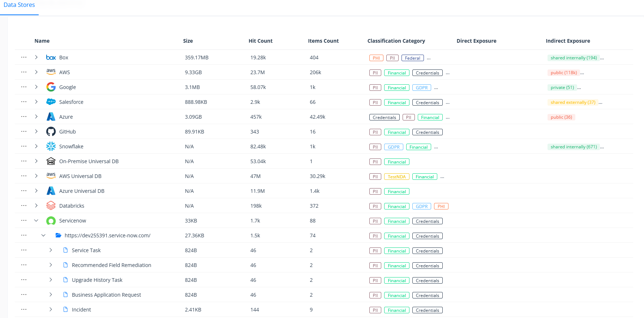Show more exposure tags in Box row
This screenshot has width=644, height=318.
602,58
